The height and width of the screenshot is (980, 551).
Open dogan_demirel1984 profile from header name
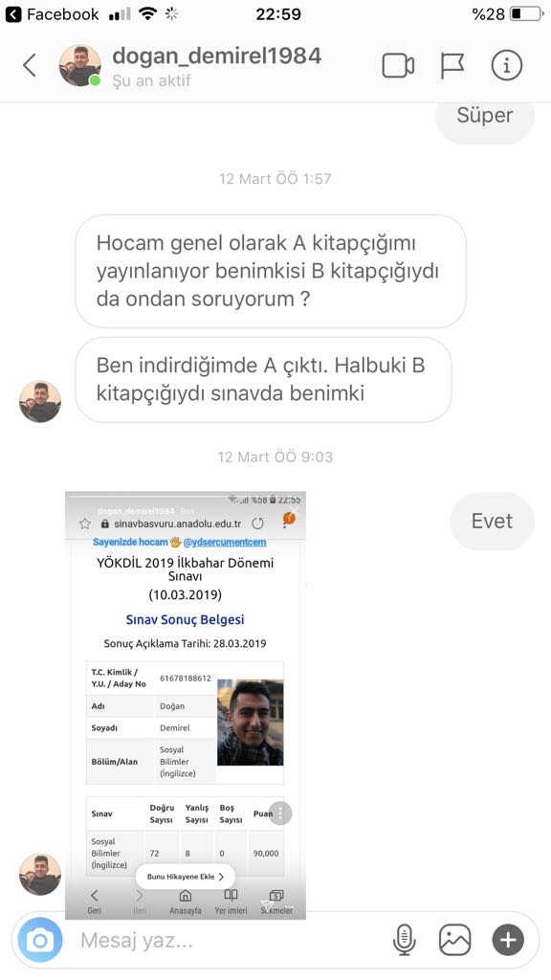217,56
